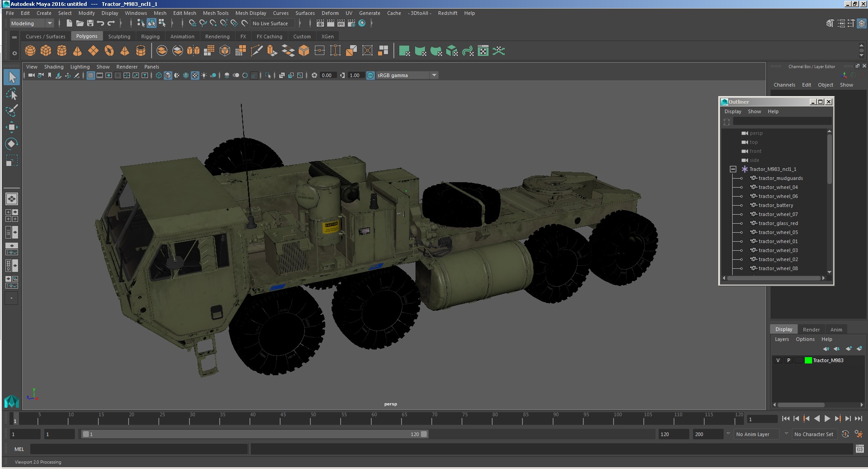Click the range slider bar handle at 120
Image resolution: width=868 pixels, height=469 pixels.
(424, 434)
